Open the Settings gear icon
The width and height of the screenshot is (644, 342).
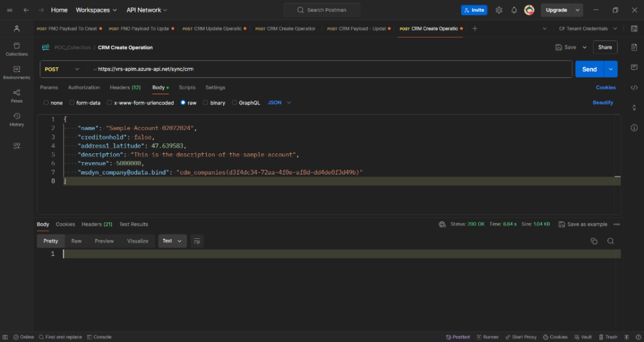click(499, 10)
